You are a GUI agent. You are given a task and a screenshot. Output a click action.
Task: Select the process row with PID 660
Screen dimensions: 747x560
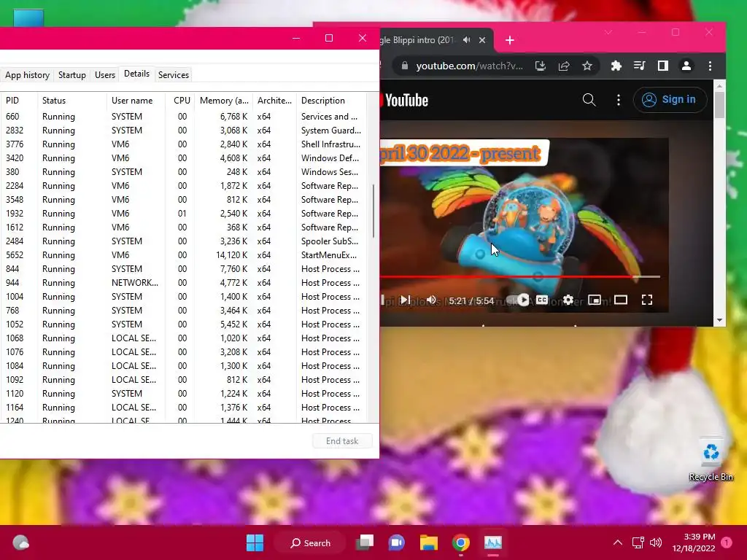click(183, 116)
